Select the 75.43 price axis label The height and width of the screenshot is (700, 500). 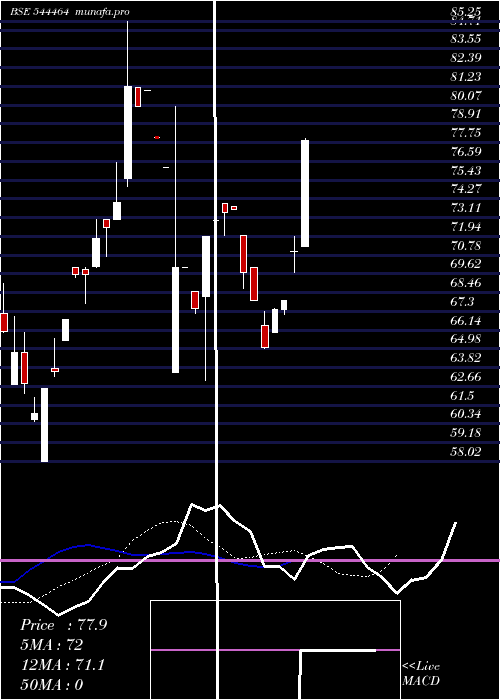click(x=466, y=171)
